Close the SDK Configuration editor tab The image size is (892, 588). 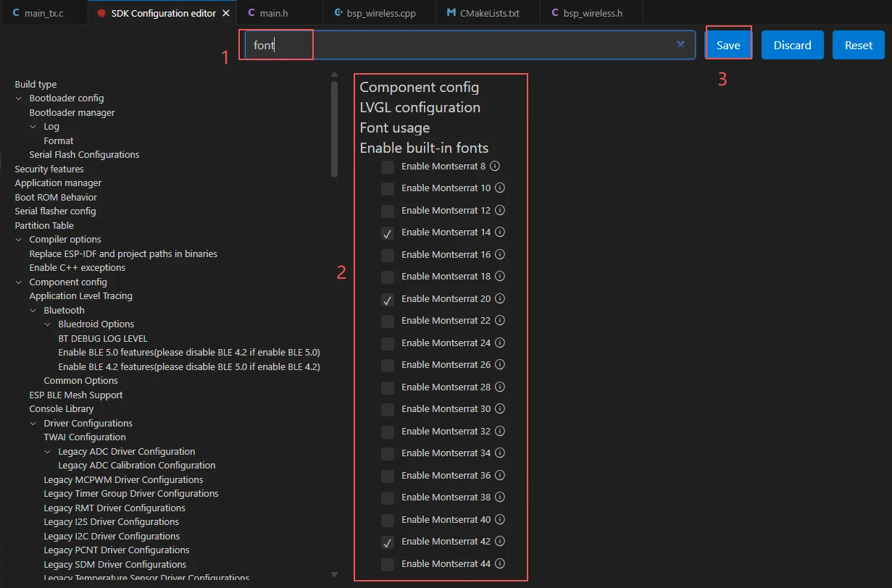click(x=226, y=13)
